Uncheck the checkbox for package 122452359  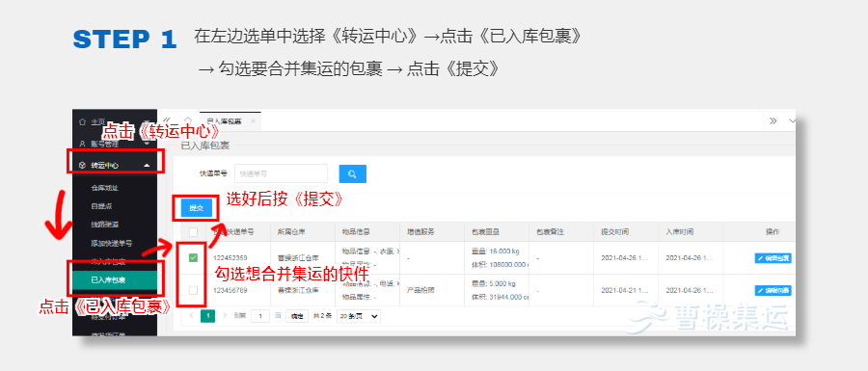coord(193,257)
